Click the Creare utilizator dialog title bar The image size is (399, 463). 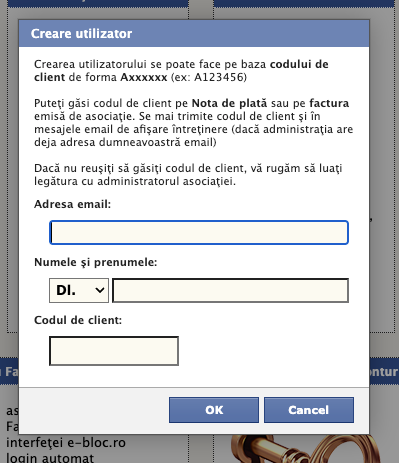coord(194,33)
